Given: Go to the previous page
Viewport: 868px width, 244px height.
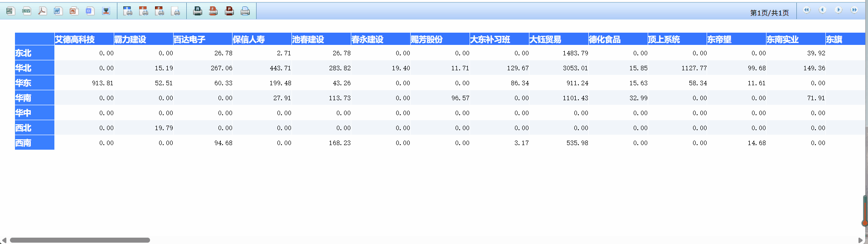Looking at the screenshot, I should (823, 10).
